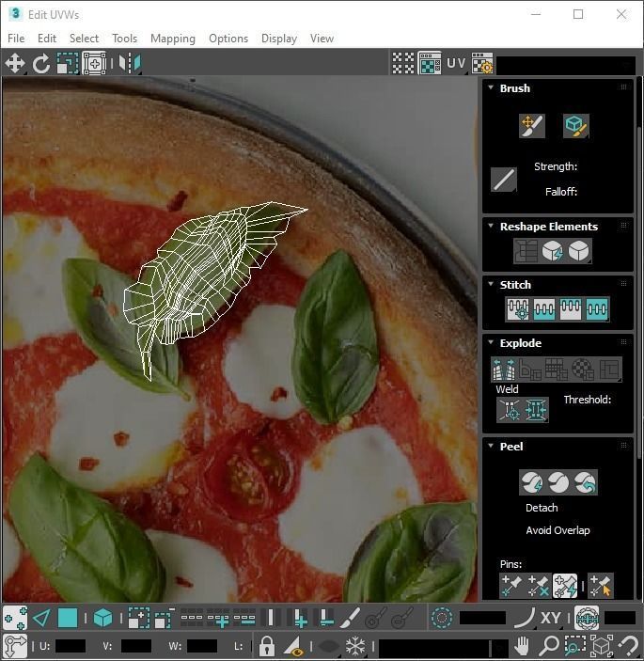Toggle Show Active Map checker button
The height and width of the screenshot is (661, 644).
(430, 64)
